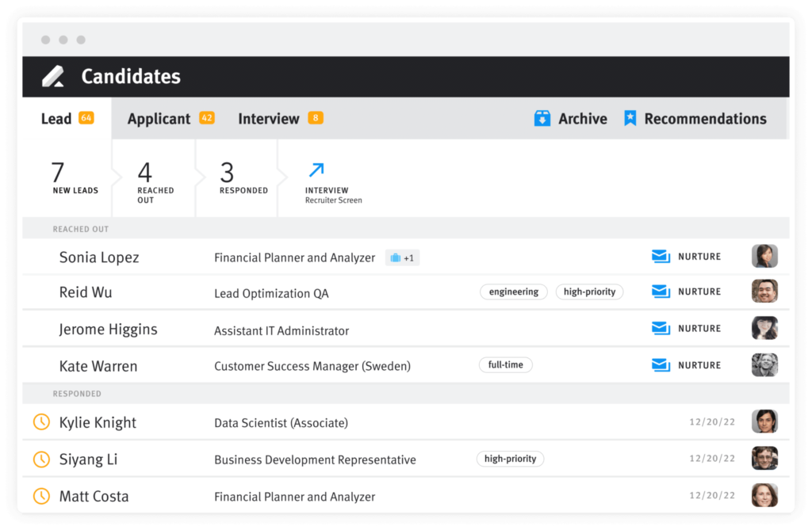Click the Nurture envelope icon for Jerome Higgins
The height and width of the screenshot is (530, 812).
pos(661,328)
